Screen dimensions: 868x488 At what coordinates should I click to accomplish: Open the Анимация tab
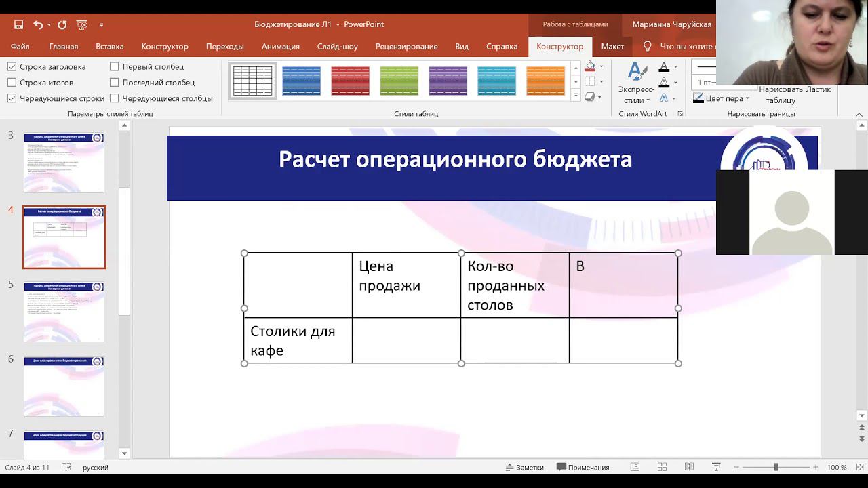tap(281, 47)
